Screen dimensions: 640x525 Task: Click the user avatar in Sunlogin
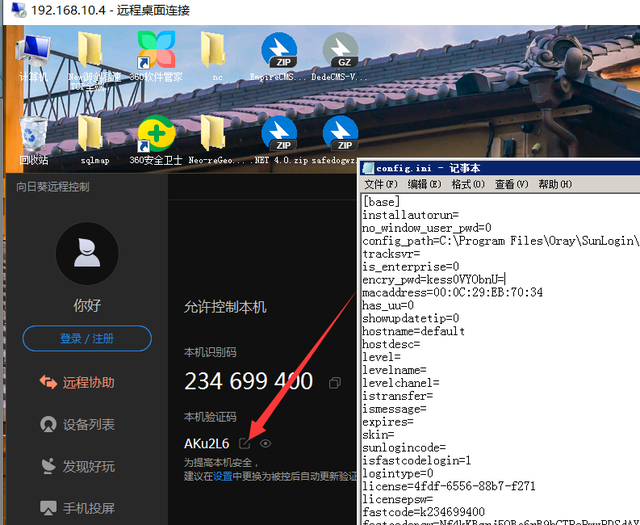click(87, 253)
